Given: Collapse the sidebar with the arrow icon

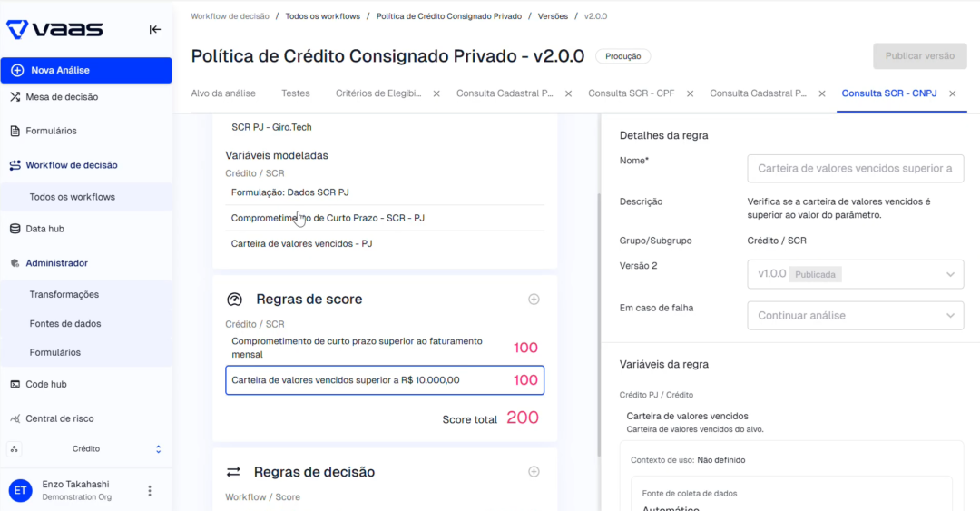Looking at the screenshot, I should [x=155, y=29].
